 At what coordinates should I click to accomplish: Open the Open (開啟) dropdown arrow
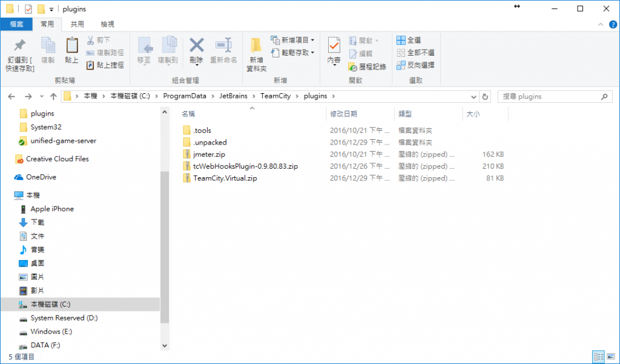(x=377, y=41)
